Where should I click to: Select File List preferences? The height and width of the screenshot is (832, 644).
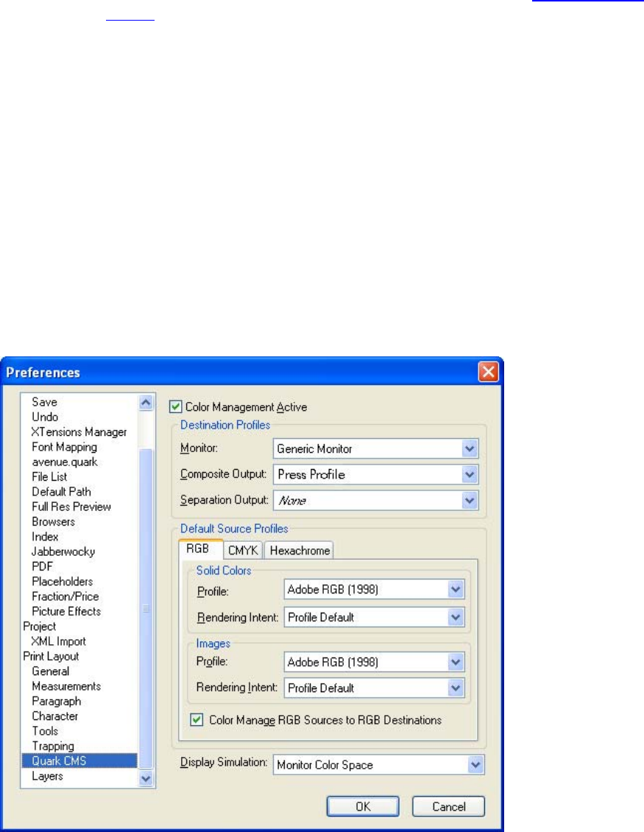point(49,476)
